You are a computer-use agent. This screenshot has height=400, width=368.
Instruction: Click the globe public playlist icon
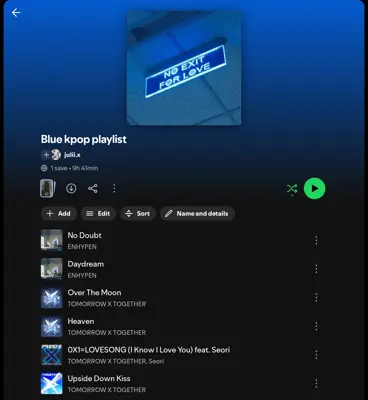point(44,168)
